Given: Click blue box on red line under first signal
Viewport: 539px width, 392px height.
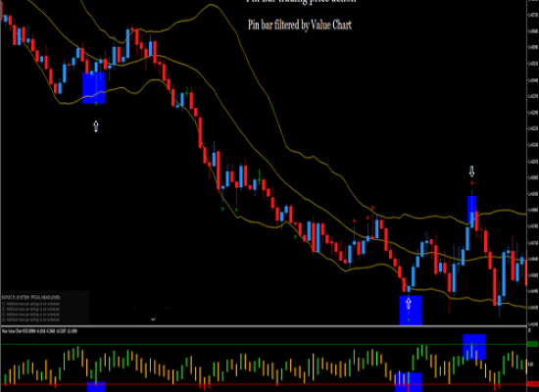Looking at the screenshot, I should (96, 387).
